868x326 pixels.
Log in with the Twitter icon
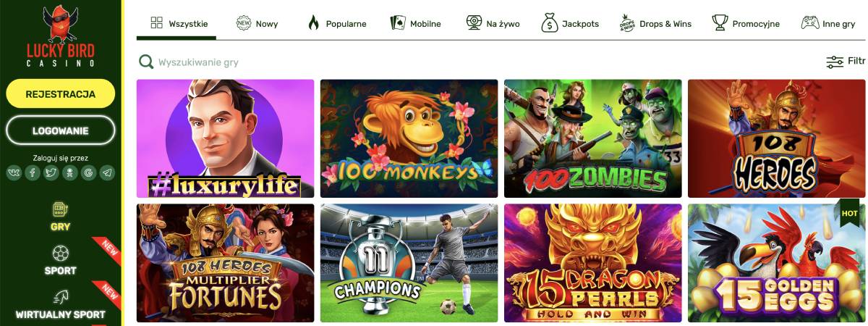pyautogui.click(x=51, y=172)
